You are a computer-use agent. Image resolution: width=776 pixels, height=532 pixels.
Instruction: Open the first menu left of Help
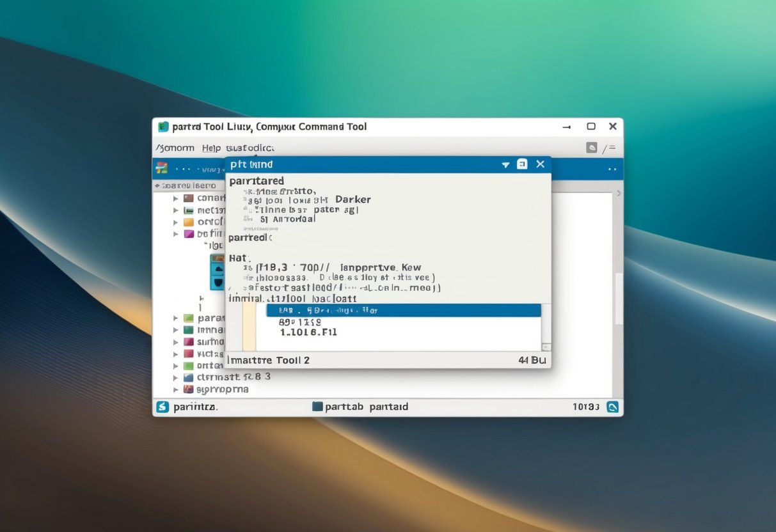(176, 148)
